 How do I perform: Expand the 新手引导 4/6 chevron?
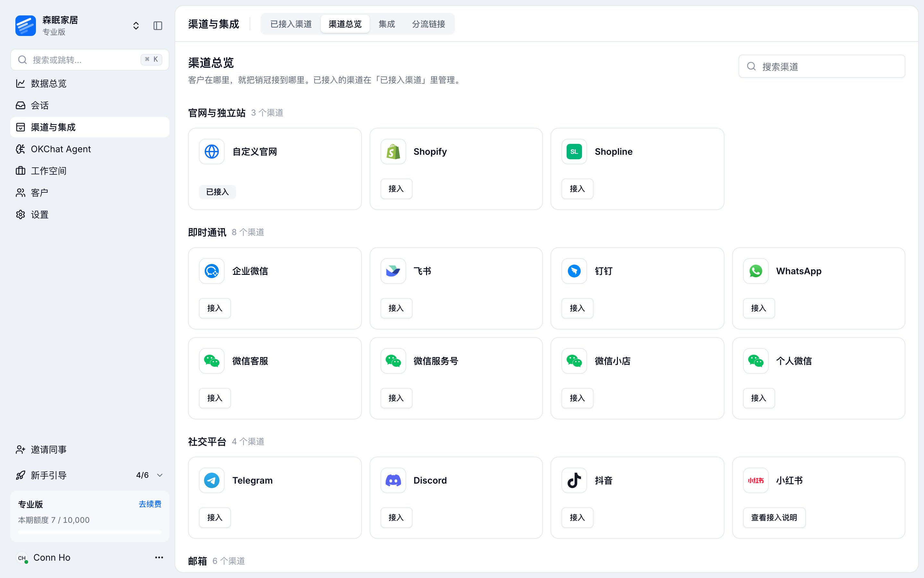[x=160, y=475]
